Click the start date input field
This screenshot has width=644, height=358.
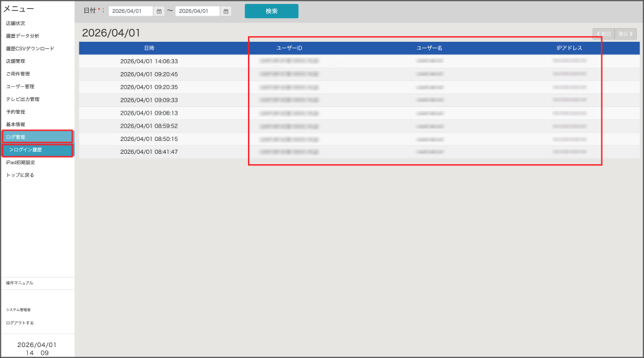point(131,12)
